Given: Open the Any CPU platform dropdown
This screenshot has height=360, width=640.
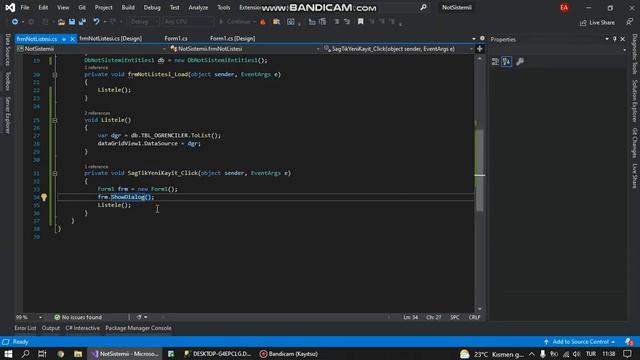Looking at the screenshot, I should click(188, 22).
